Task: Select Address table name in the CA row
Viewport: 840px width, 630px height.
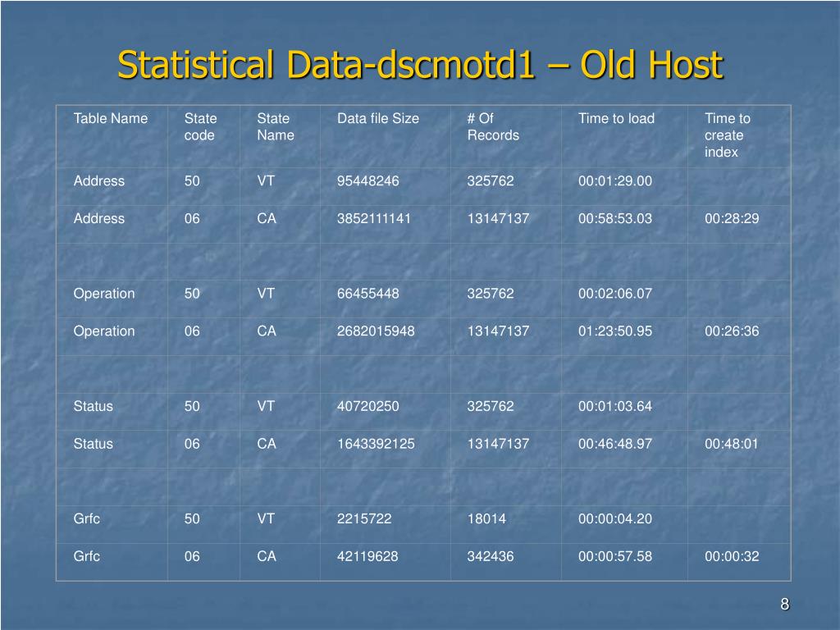Action: 98,218
